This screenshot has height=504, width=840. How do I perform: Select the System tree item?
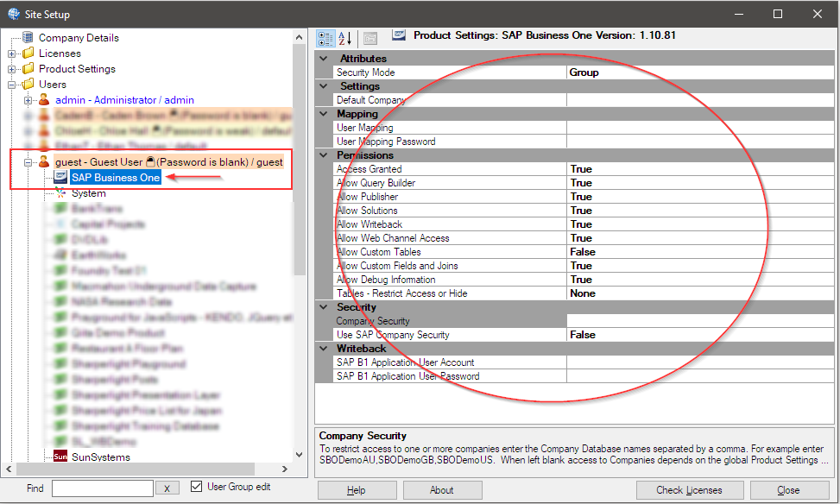point(88,192)
